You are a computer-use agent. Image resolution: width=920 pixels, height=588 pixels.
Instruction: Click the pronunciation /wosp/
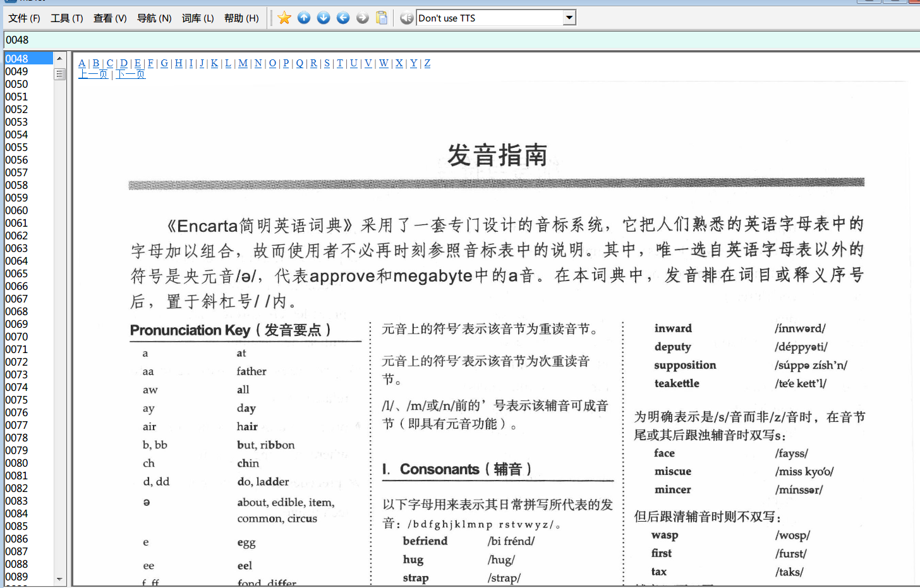point(792,536)
